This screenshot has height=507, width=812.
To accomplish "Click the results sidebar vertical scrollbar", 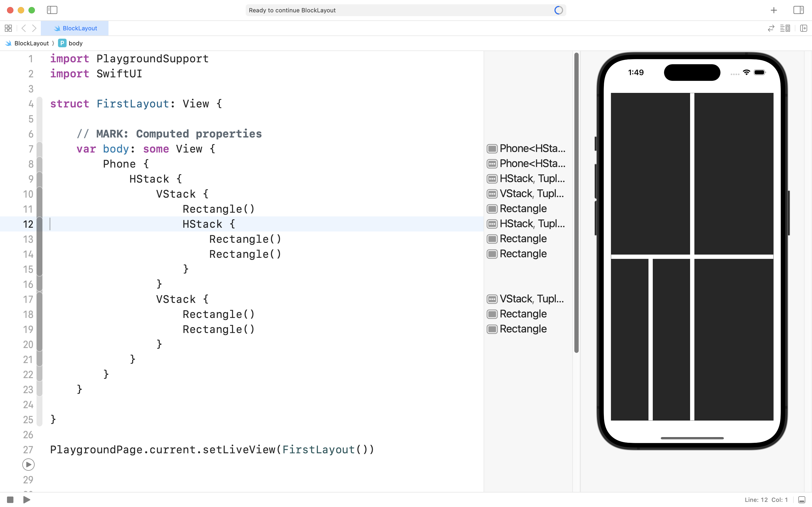I will click(576, 202).
